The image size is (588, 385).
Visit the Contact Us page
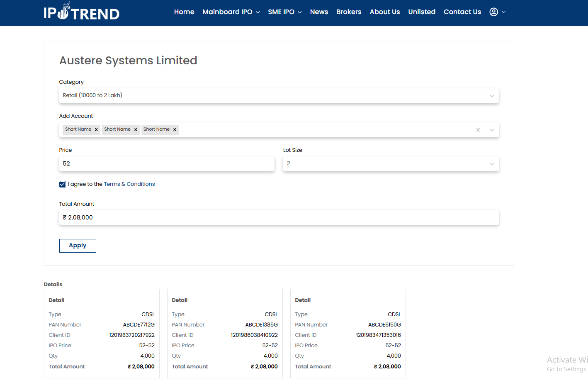click(462, 12)
